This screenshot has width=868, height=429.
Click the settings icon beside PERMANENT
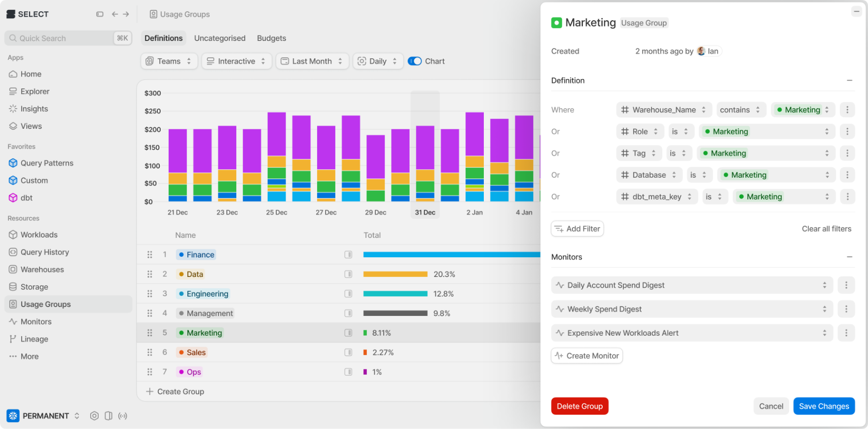(x=94, y=416)
